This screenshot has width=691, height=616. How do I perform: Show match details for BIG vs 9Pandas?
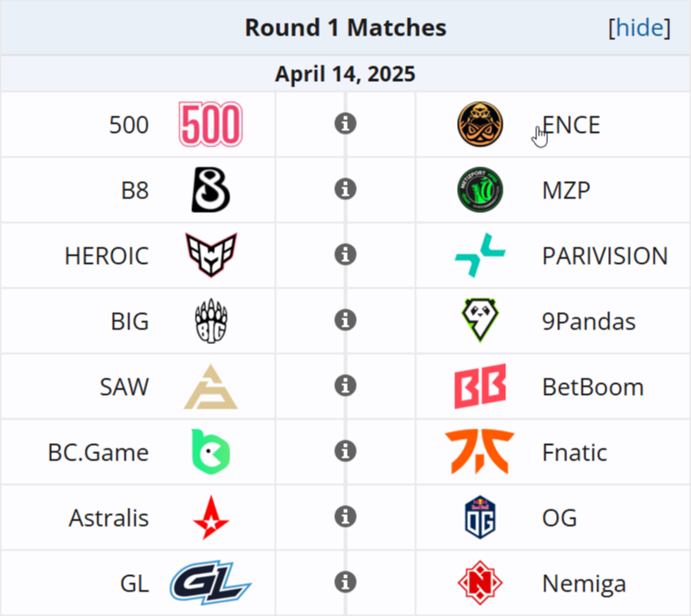point(345,320)
